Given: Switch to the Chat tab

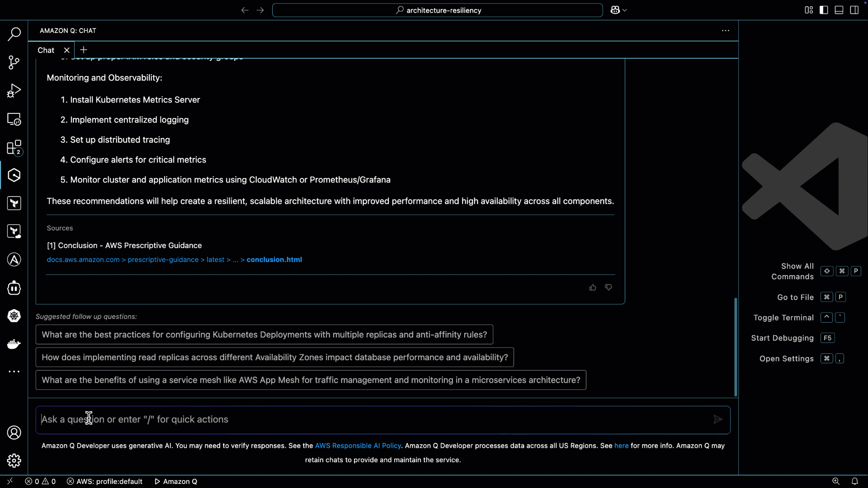Looking at the screenshot, I should tap(45, 50).
